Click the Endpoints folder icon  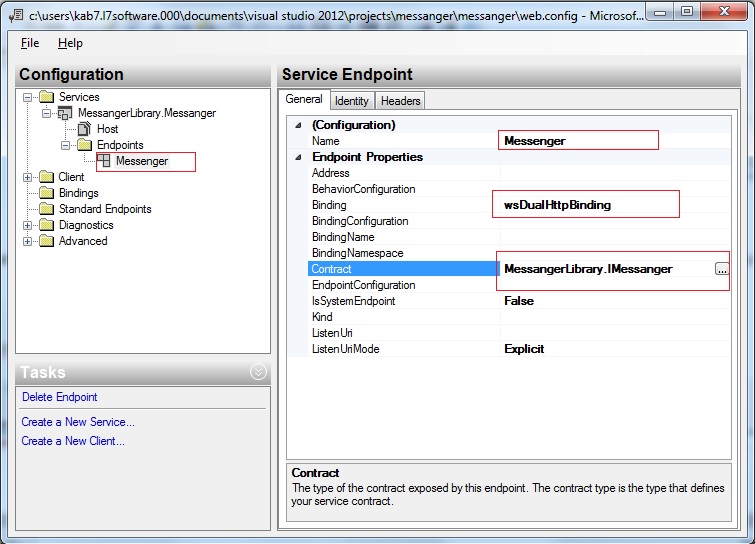pos(84,145)
